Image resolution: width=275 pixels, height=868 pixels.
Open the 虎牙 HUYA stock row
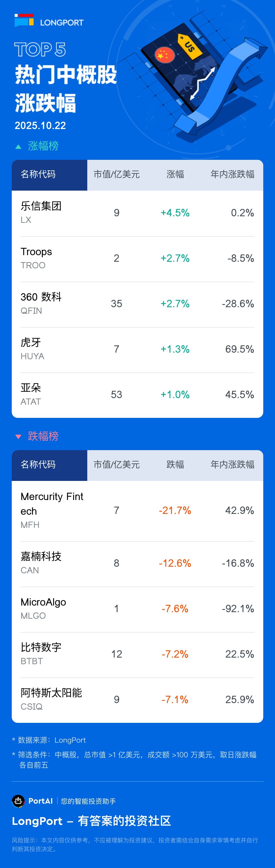pyautogui.click(x=137, y=349)
